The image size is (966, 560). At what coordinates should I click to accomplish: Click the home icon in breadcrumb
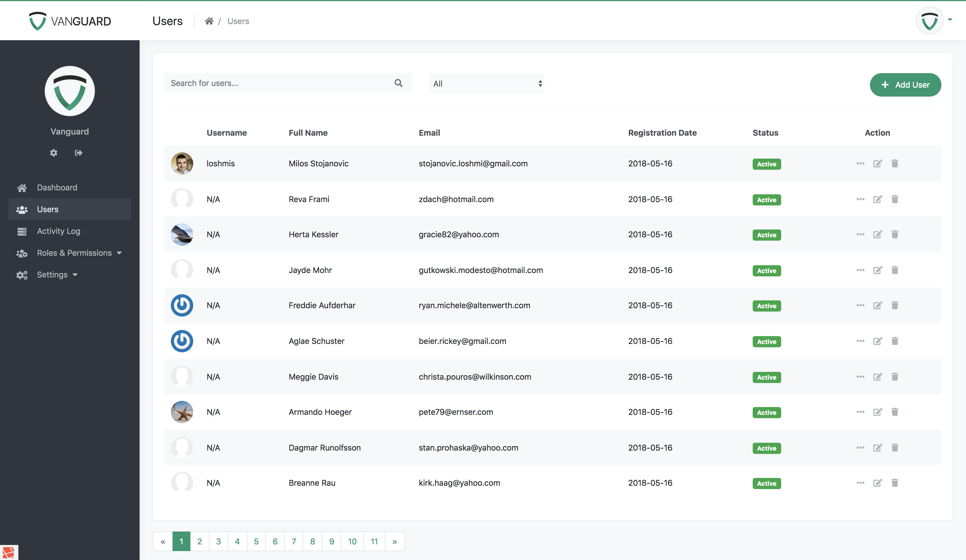(209, 21)
